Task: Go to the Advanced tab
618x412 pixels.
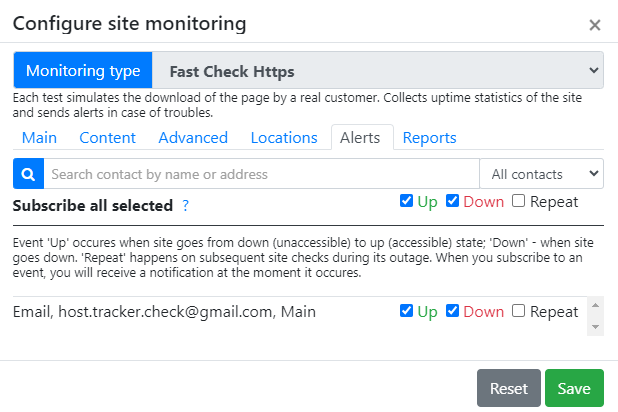Action: point(193,138)
